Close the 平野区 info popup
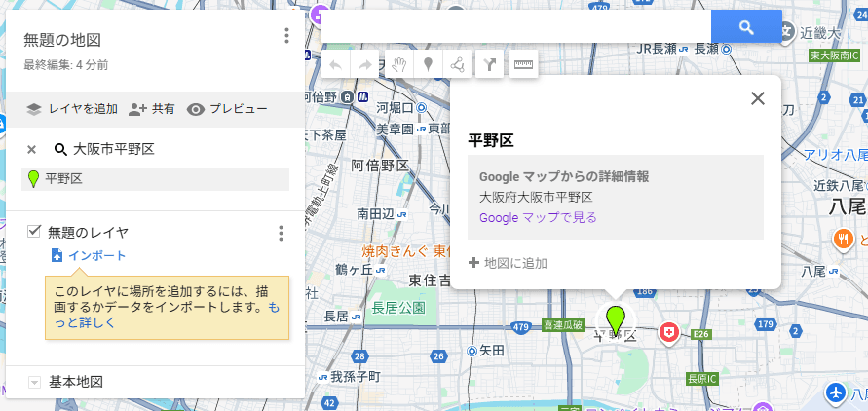 tap(757, 98)
